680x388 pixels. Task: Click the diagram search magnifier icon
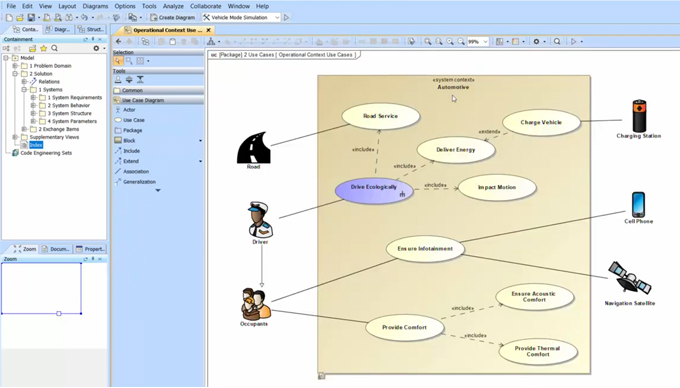coord(557,42)
